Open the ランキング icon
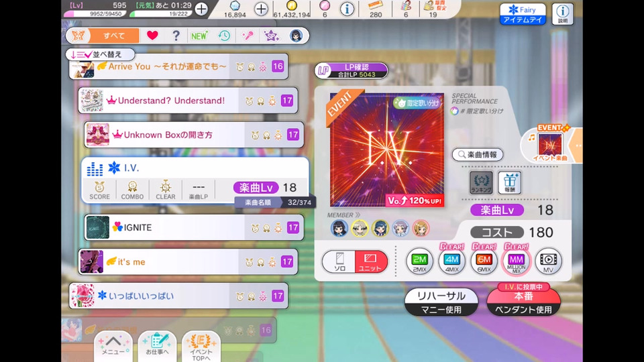Screen dimensions: 644x362 [481, 182]
